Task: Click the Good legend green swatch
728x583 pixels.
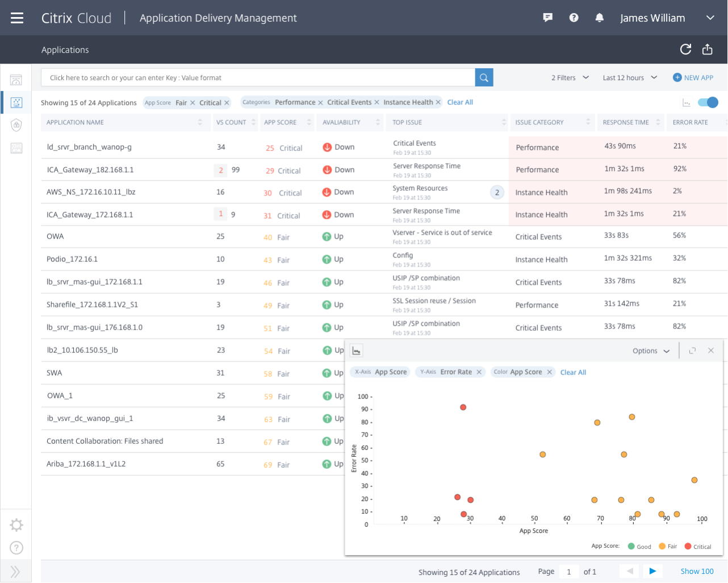Action: [631, 546]
